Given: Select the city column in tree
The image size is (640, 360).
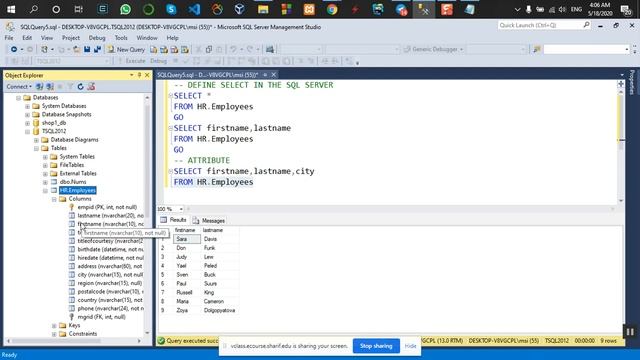Looking at the screenshot, I should pos(110,275).
